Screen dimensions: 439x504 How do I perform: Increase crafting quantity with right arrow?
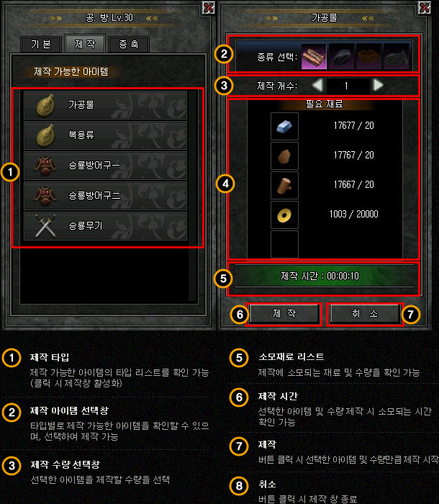(378, 86)
